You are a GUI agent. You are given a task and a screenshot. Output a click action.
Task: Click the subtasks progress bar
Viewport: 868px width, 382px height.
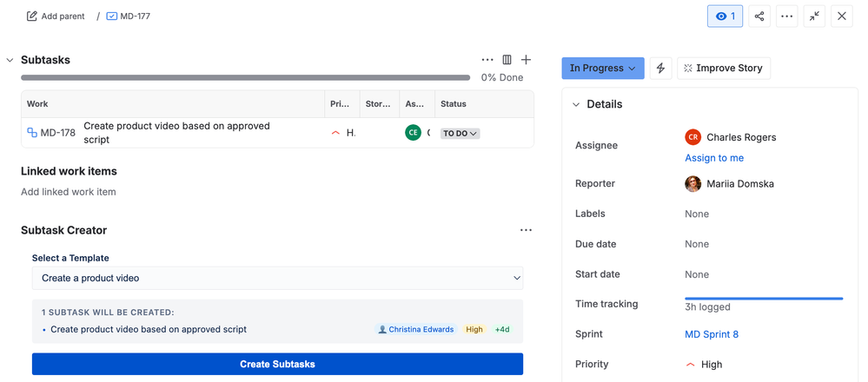[245, 77]
